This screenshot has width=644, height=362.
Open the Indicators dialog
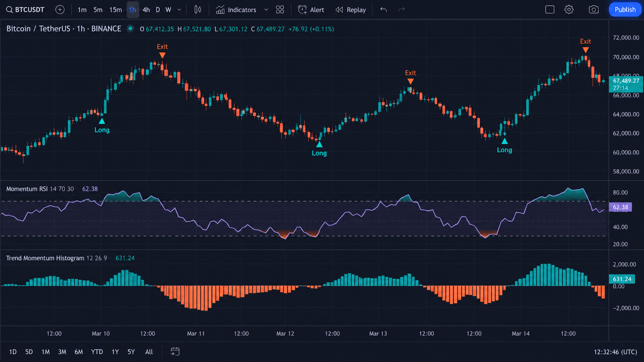coord(236,10)
